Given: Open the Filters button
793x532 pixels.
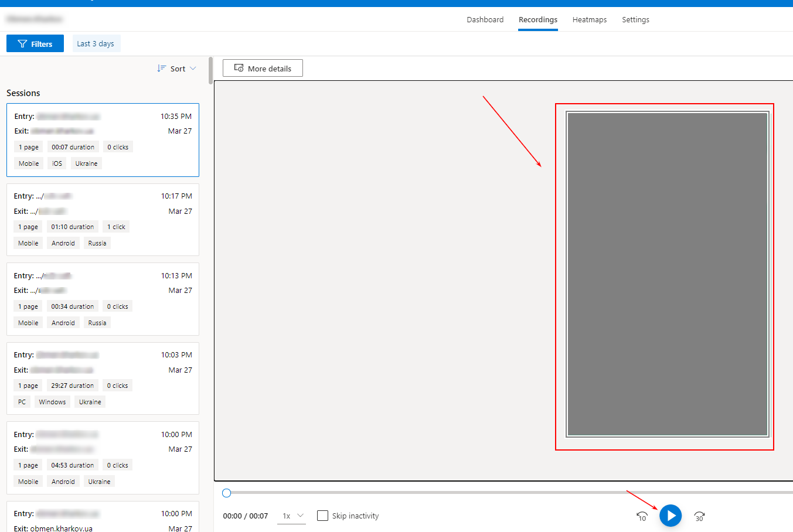Looking at the screenshot, I should (35, 43).
